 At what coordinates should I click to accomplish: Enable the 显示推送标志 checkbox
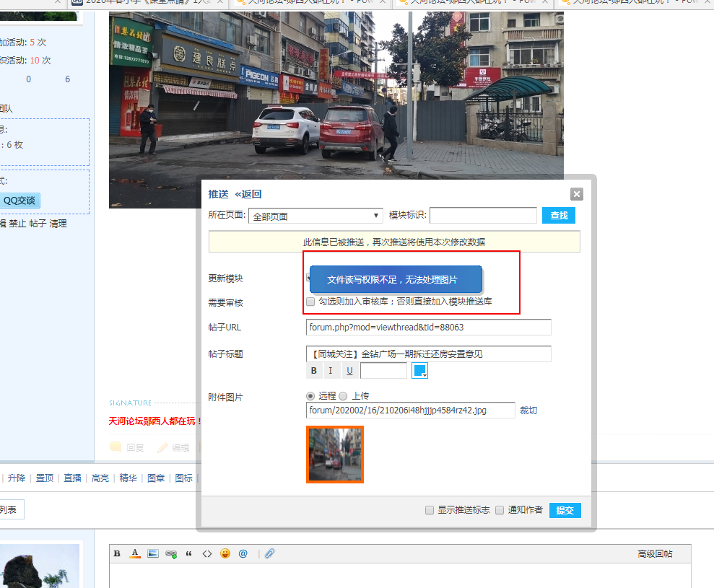[430, 510]
